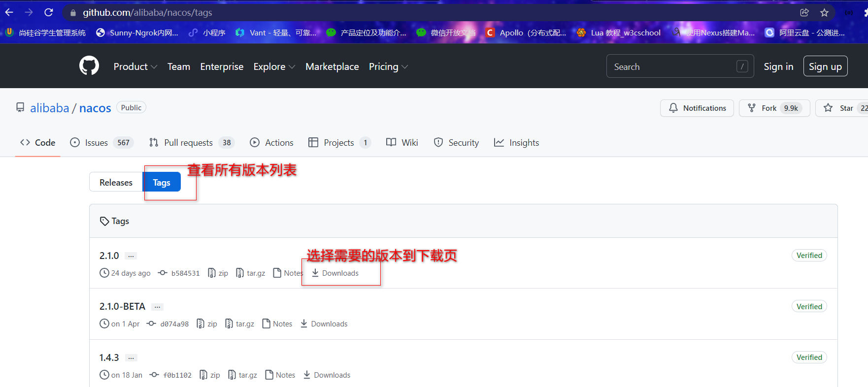Viewport: 868px width, 387px height.
Task: Open the Sunny-Ngrok bookmark
Action: coord(137,32)
